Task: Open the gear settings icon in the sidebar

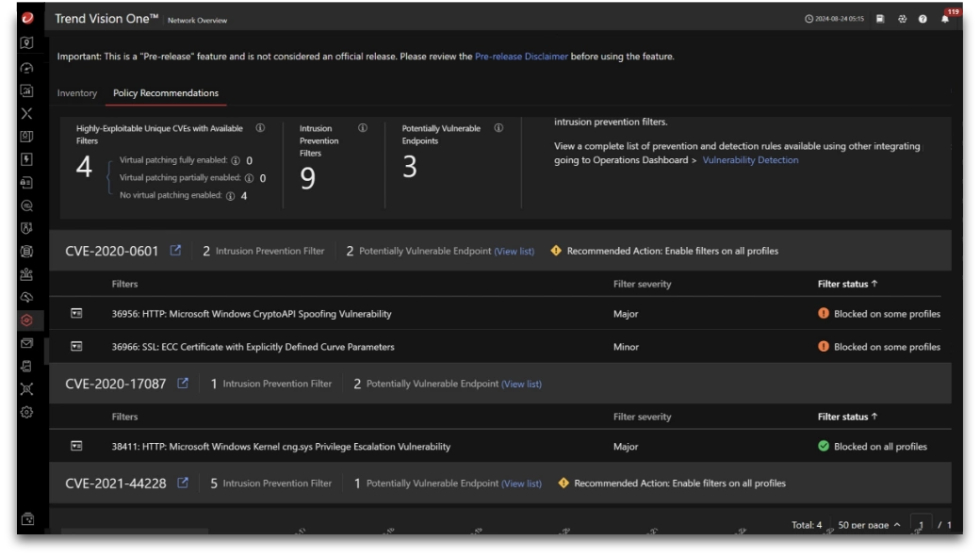Action: point(27,412)
